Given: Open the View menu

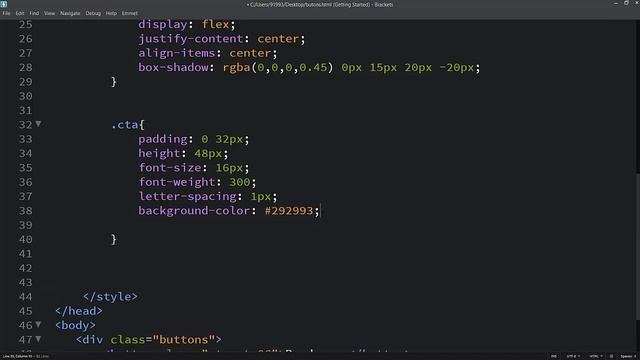Looking at the screenshot, I should tap(49, 13).
